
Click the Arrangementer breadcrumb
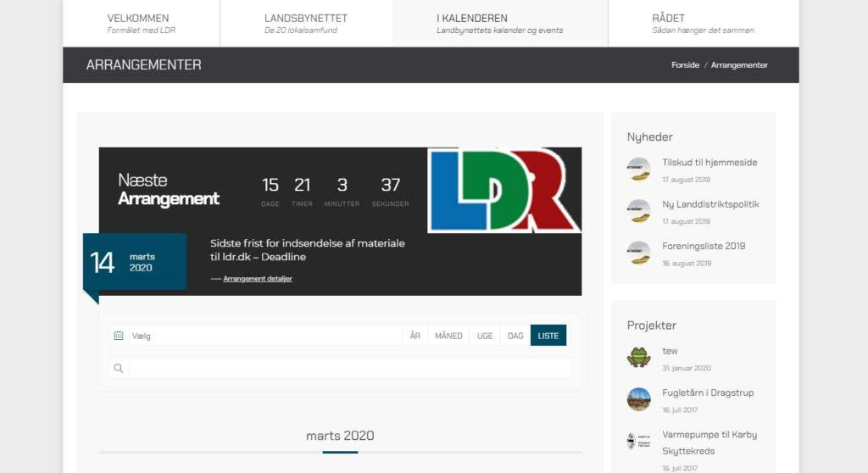[x=739, y=64]
